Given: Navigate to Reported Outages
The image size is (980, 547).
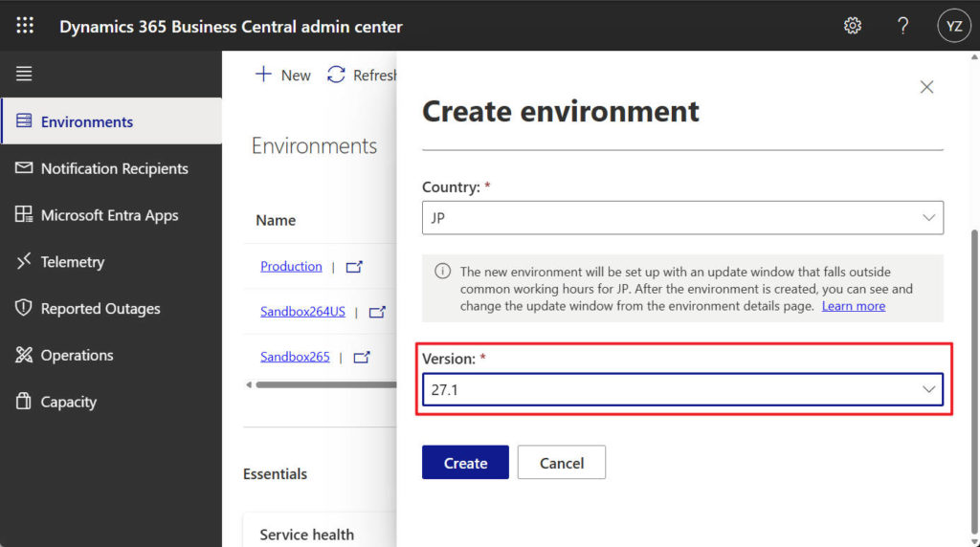Looking at the screenshot, I should click(x=100, y=309).
